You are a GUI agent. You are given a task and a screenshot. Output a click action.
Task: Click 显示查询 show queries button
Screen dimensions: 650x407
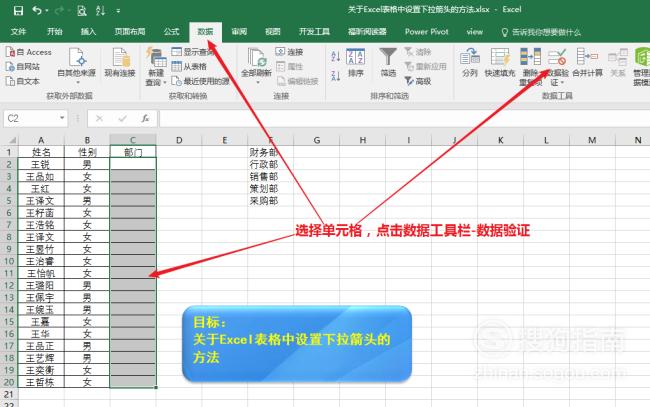pos(193,52)
